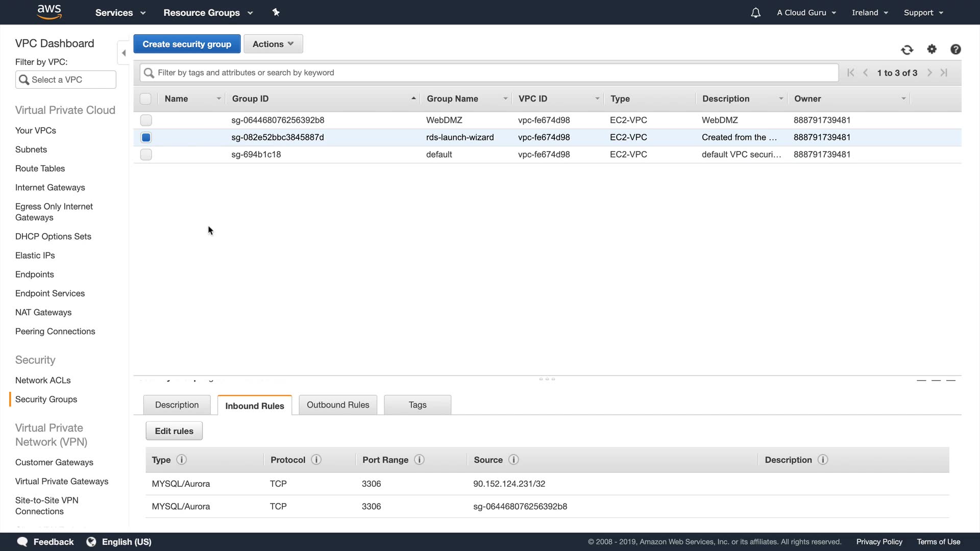The height and width of the screenshot is (551, 980).
Task: Open the Actions dropdown
Action: pos(273,44)
